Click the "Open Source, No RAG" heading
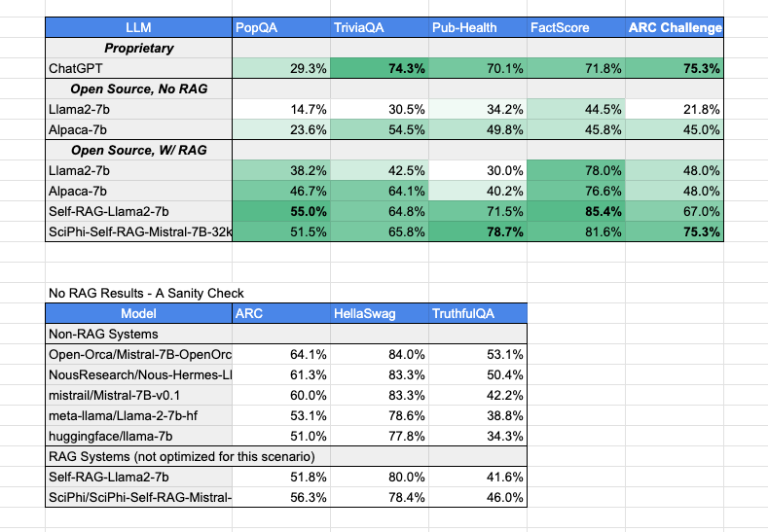The image size is (768, 532). tap(139, 89)
